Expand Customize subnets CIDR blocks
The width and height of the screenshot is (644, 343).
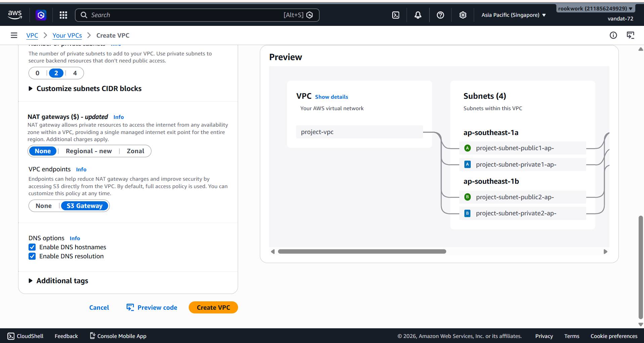pyautogui.click(x=85, y=89)
